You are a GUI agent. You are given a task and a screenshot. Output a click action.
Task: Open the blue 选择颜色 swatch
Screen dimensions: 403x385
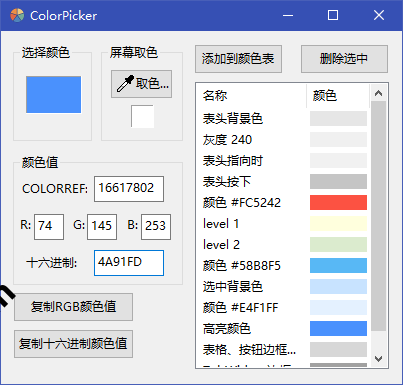(x=53, y=95)
